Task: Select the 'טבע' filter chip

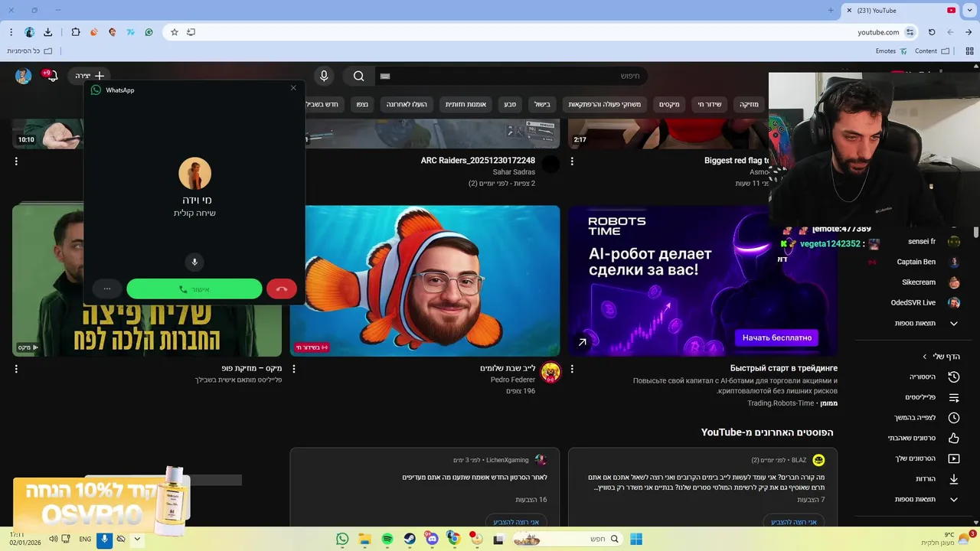Action: click(x=510, y=104)
